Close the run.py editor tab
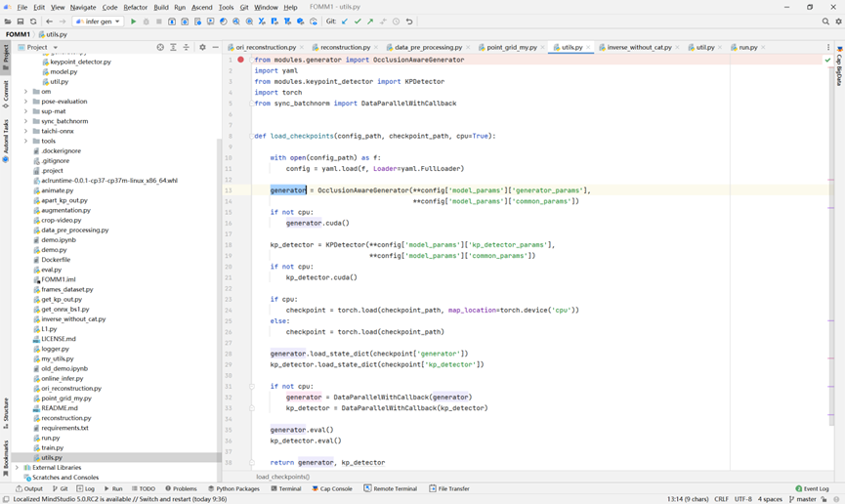The width and height of the screenshot is (845, 504). [763, 47]
